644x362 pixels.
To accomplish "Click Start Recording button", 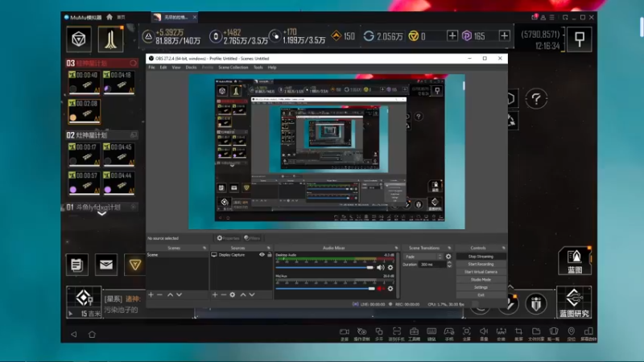I will 481,265.
